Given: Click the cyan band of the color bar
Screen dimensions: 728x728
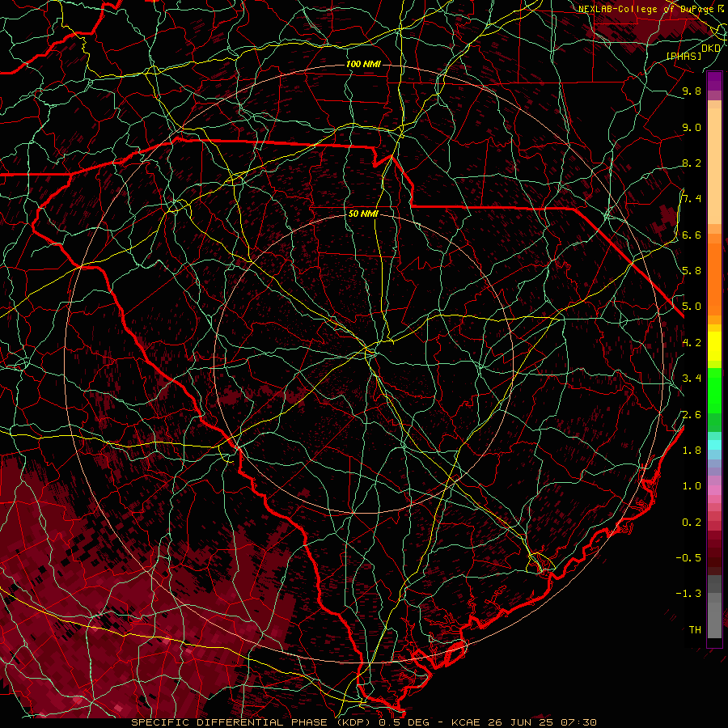Looking at the screenshot, I should (x=714, y=445).
